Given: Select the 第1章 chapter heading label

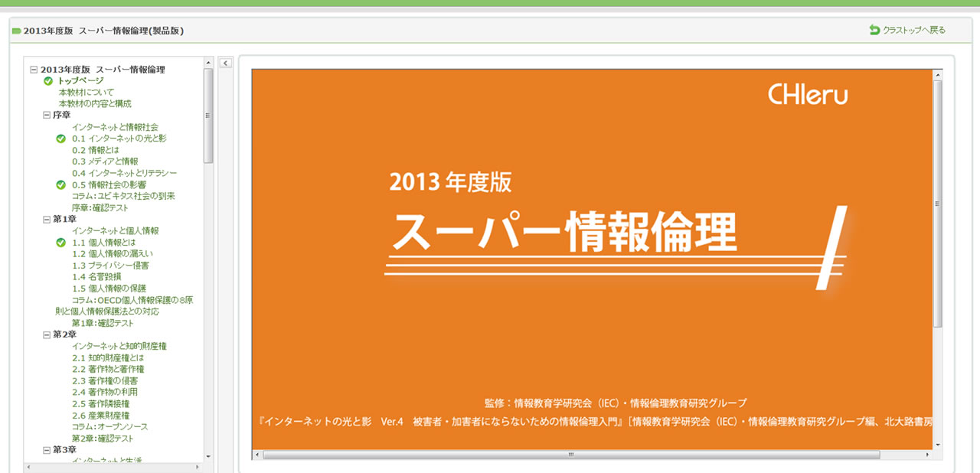Looking at the screenshot, I should [64, 220].
